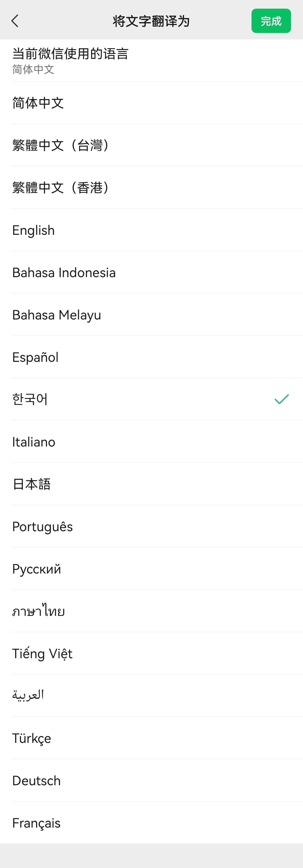Select 日本語 as translation language
The image size is (303, 868).
(32, 484)
